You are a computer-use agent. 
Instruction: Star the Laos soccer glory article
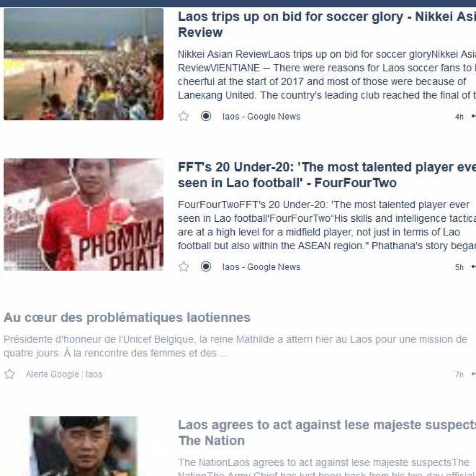point(184,116)
